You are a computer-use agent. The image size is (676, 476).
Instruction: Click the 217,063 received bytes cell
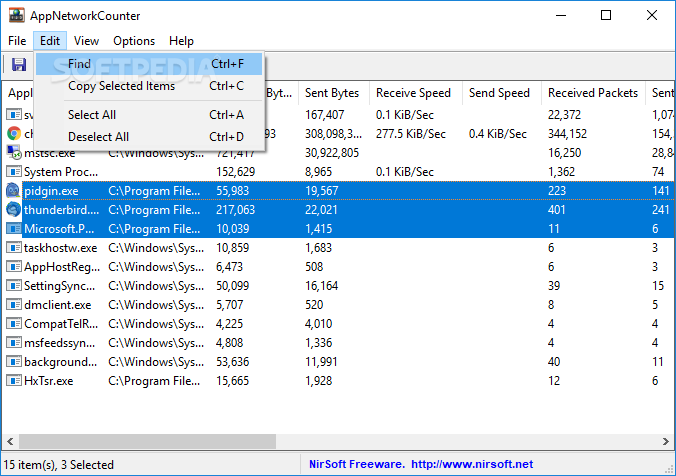pyautogui.click(x=235, y=210)
